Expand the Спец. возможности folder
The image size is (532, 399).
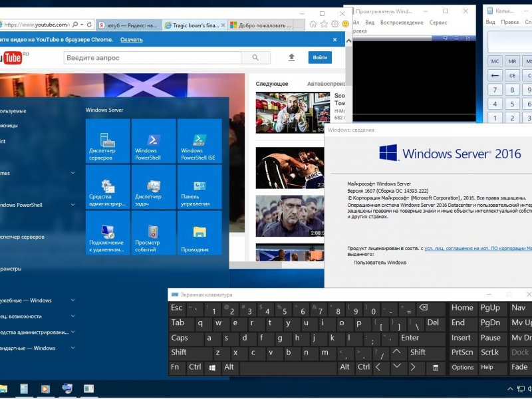73,317
